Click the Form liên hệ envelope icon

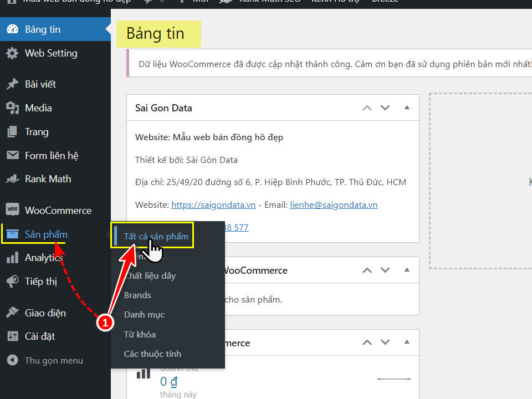point(13,155)
